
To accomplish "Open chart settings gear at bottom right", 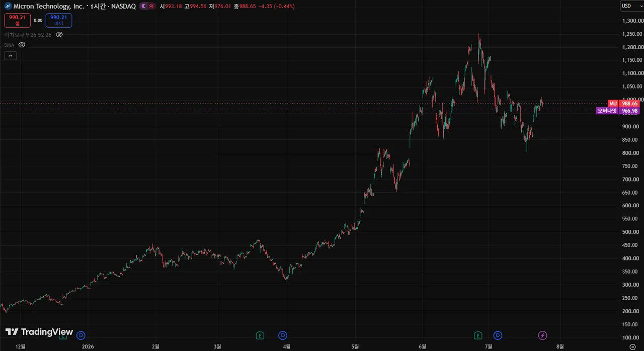I will click(x=632, y=346).
